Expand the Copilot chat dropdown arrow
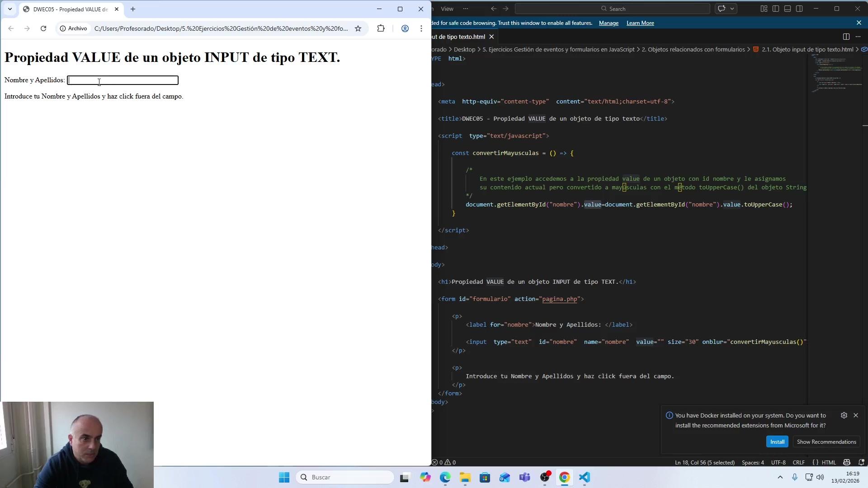This screenshot has height=488, width=868. point(732,9)
